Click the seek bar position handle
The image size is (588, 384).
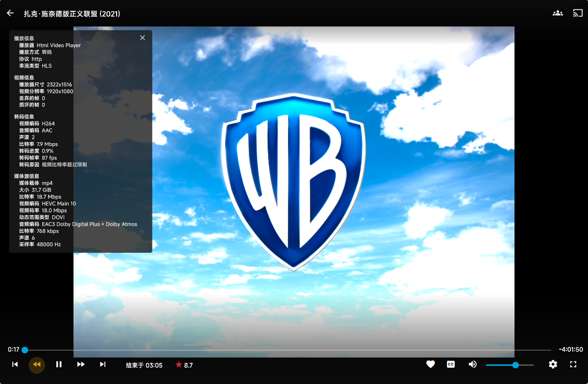[x=25, y=350]
